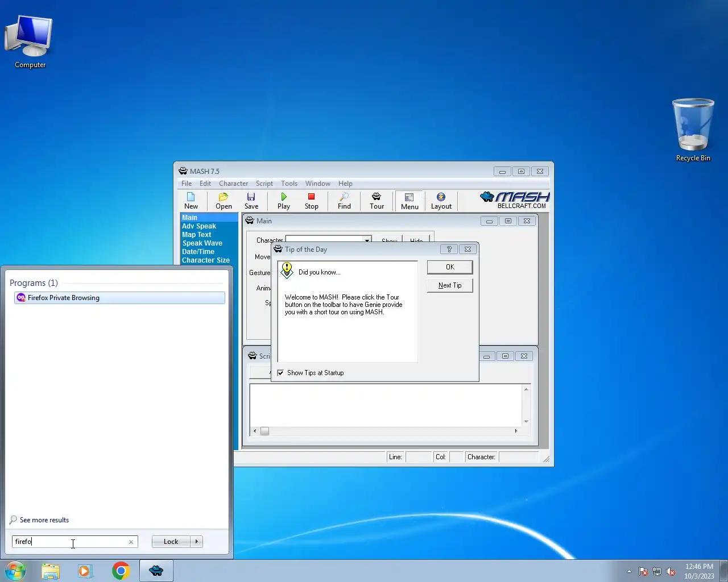
Task: Select Map Text in the side list
Action: [x=209, y=235]
